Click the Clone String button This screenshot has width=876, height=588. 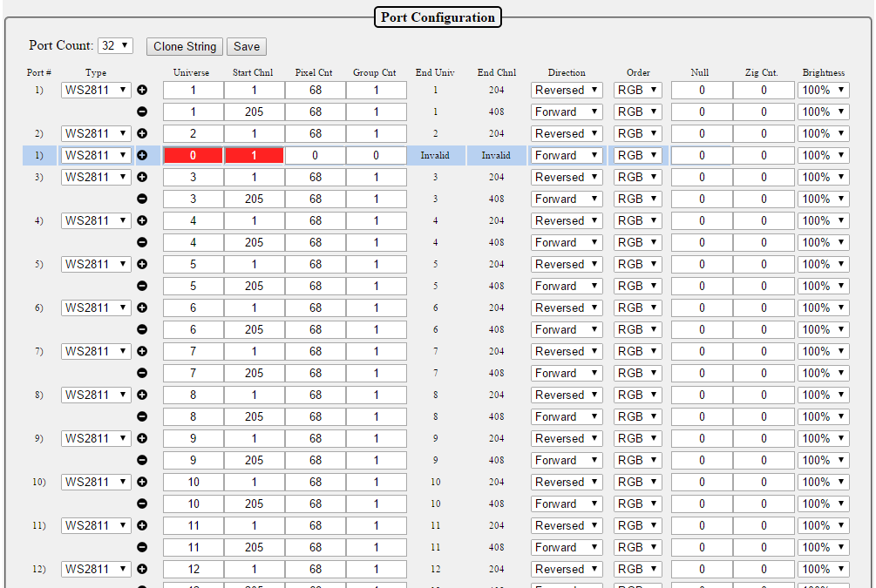pos(185,47)
